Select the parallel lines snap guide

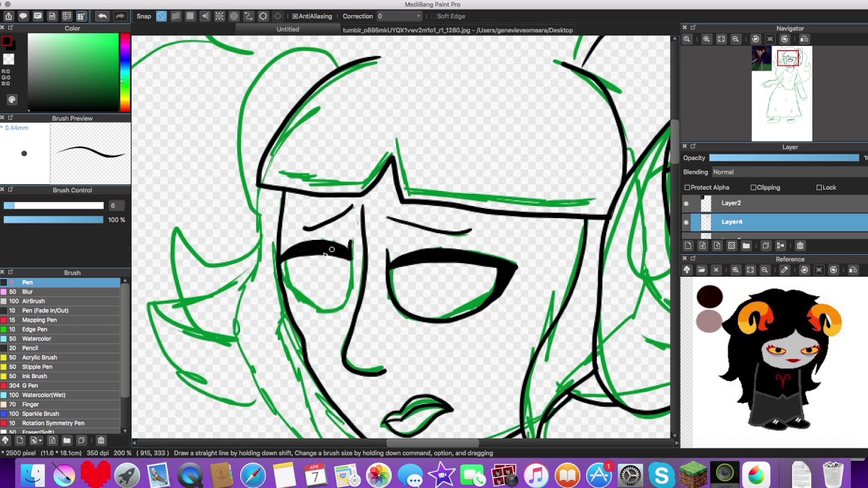(176, 16)
